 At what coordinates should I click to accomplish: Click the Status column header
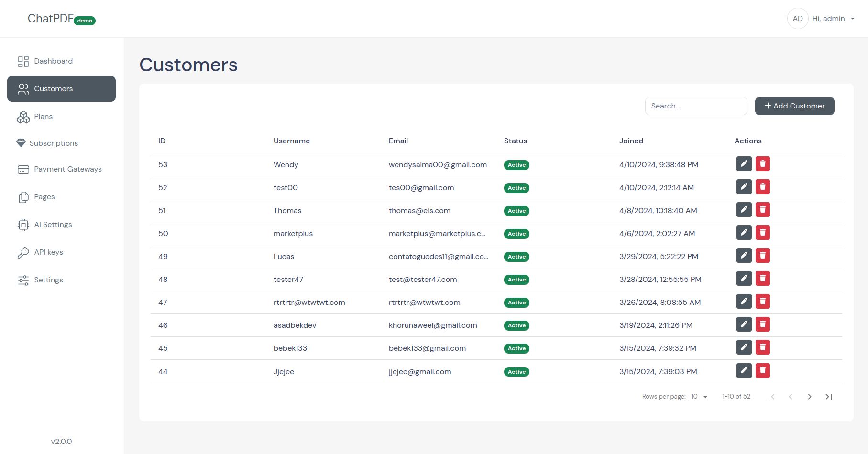tap(516, 141)
